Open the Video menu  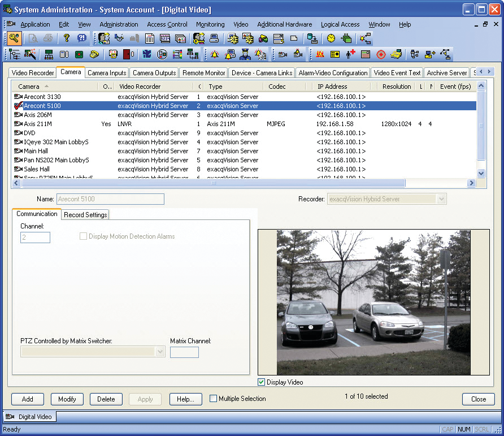point(241,24)
